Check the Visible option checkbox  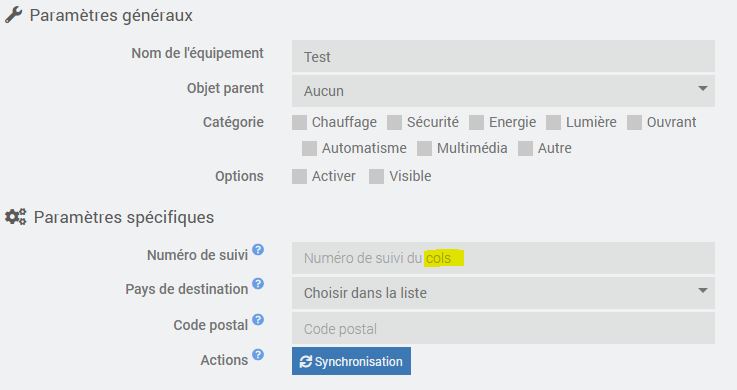pos(376,176)
